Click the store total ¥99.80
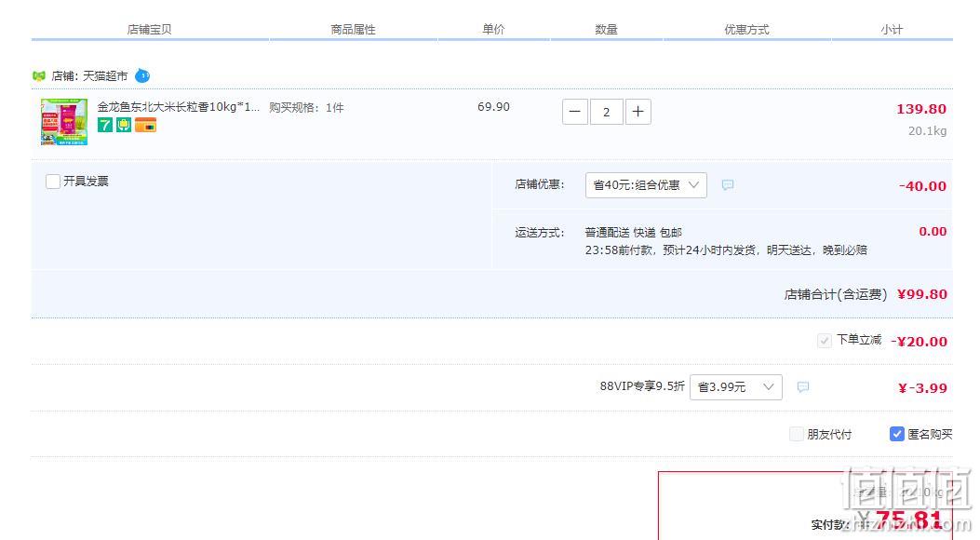Viewport: 980px width, 540px height. click(x=922, y=294)
